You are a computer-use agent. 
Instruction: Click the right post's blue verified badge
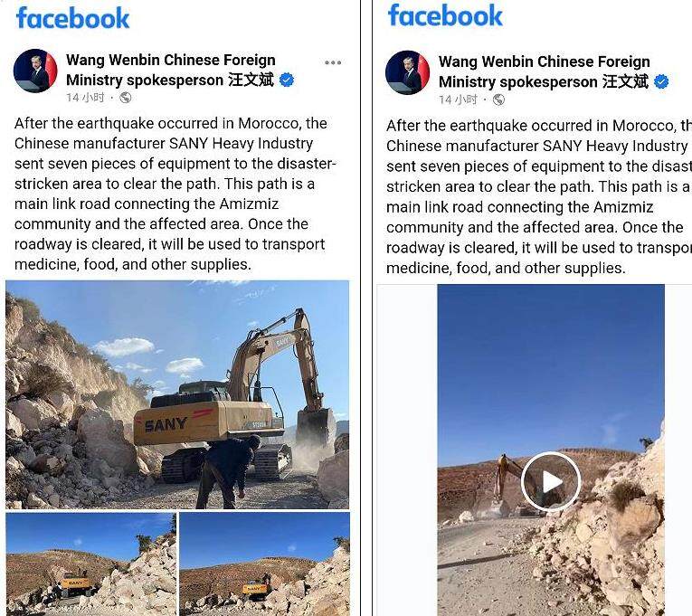pyautogui.click(x=661, y=81)
